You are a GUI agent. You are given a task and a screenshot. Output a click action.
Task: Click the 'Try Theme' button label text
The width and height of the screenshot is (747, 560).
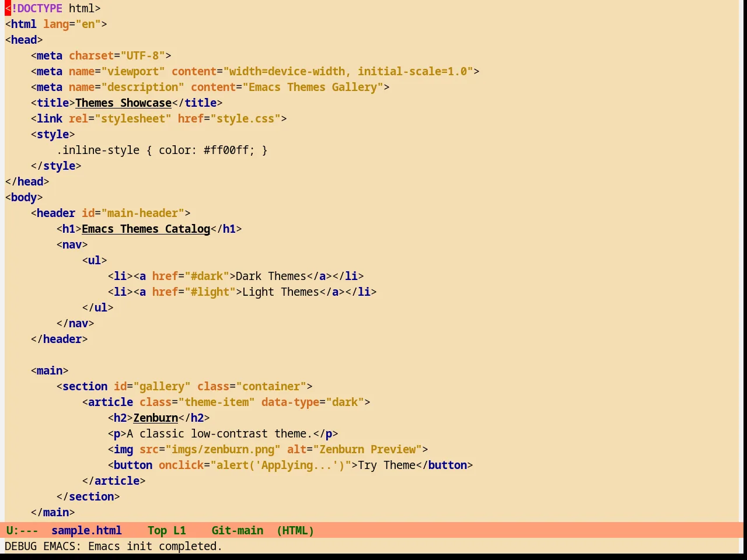coord(387,465)
